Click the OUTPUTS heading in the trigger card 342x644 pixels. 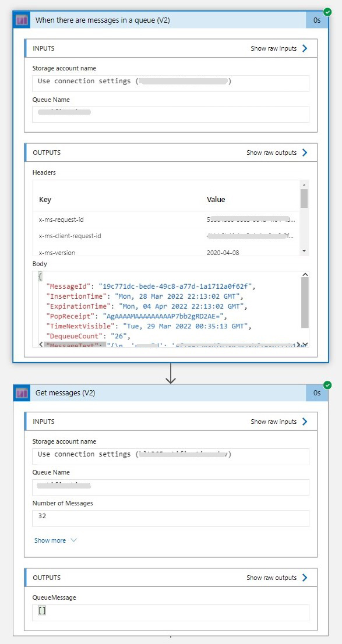pyautogui.click(x=47, y=153)
